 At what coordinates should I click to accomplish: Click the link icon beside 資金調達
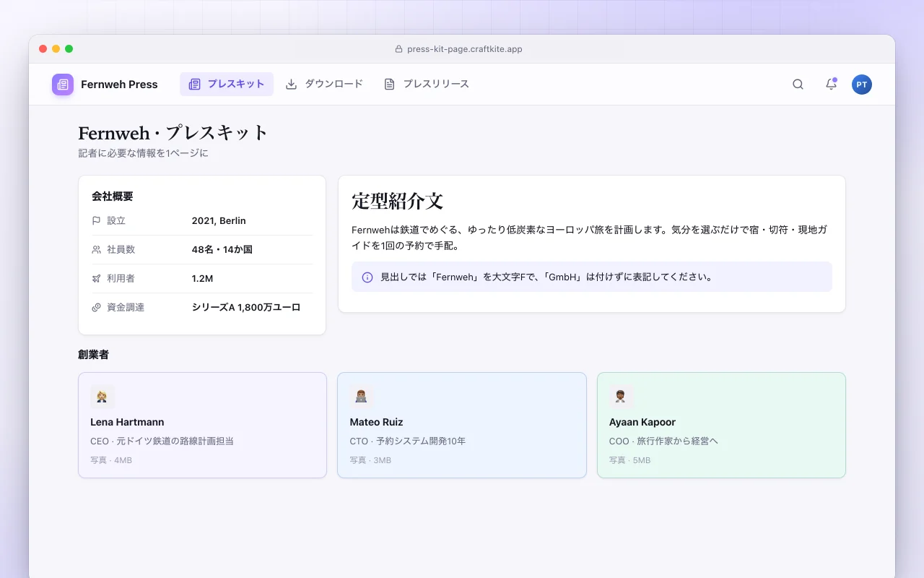tap(96, 308)
